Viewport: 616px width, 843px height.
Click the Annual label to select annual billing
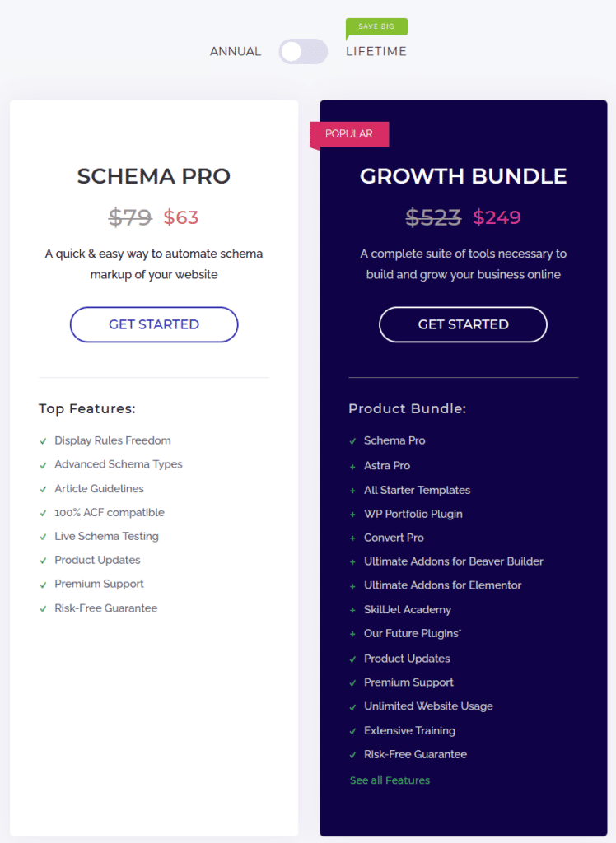tap(236, 51)
